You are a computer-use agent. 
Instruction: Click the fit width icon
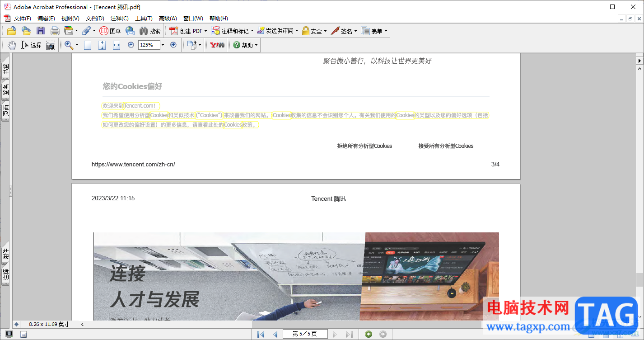(x=117, y=45)
